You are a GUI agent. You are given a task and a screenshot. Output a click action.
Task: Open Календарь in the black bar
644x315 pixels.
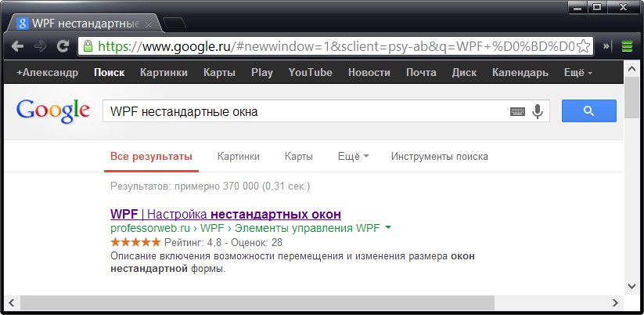click(x=520, y=72)
